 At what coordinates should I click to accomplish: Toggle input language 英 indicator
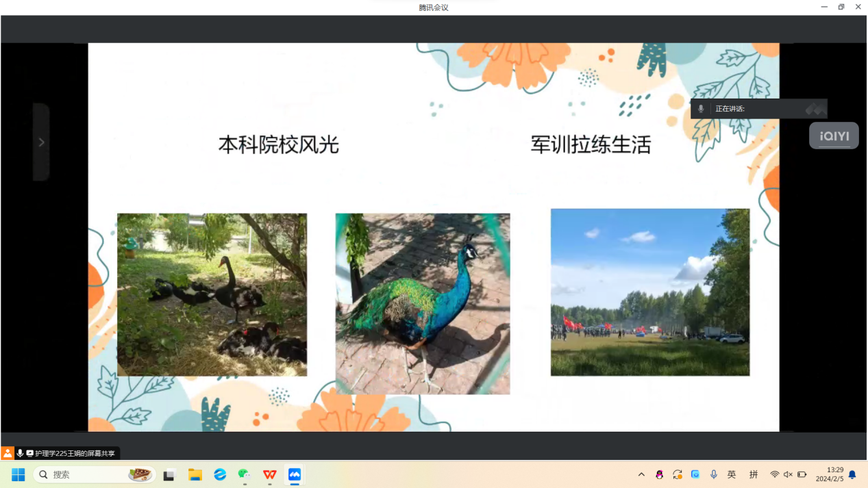(x=732, y=474)
